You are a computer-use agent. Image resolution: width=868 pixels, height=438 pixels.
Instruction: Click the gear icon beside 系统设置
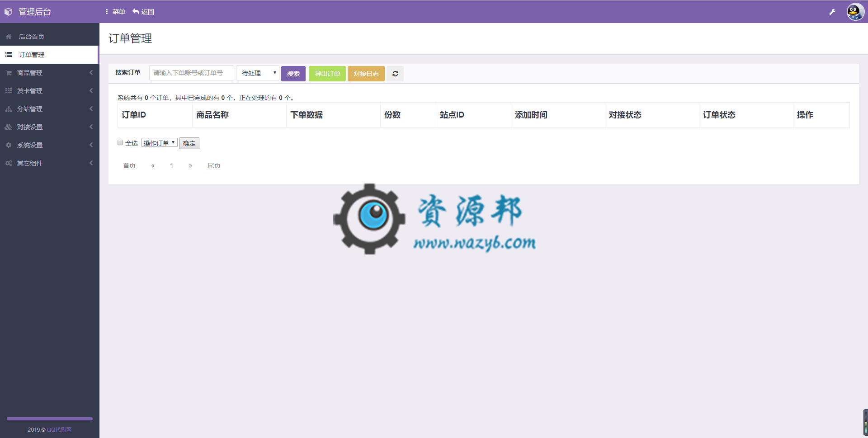[9, 145]
